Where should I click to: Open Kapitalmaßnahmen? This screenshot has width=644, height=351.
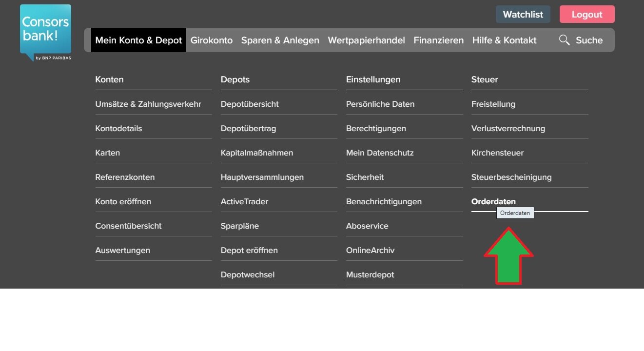(x=257, y=153)
